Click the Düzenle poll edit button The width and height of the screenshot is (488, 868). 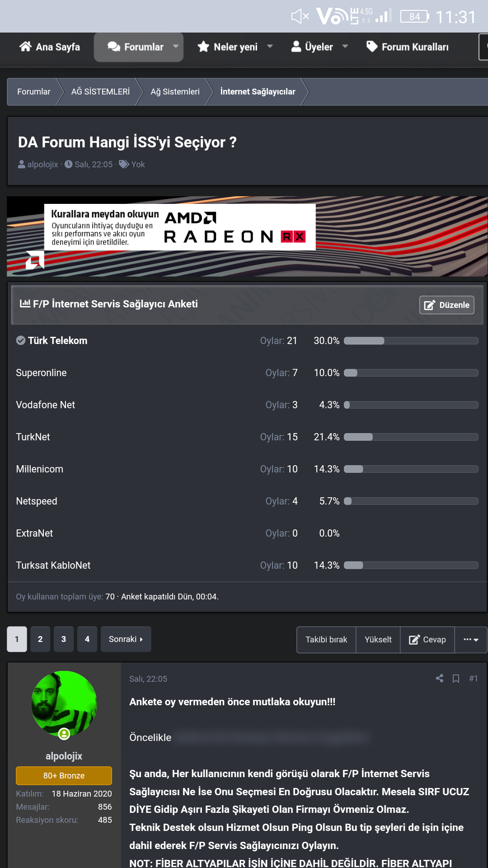point(447,305)
